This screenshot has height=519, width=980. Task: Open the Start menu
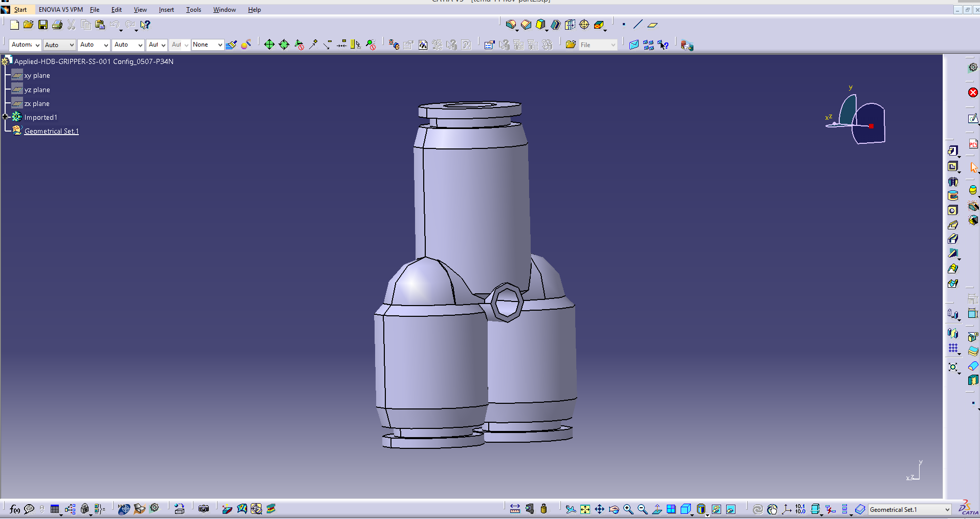tap(20, 10)
